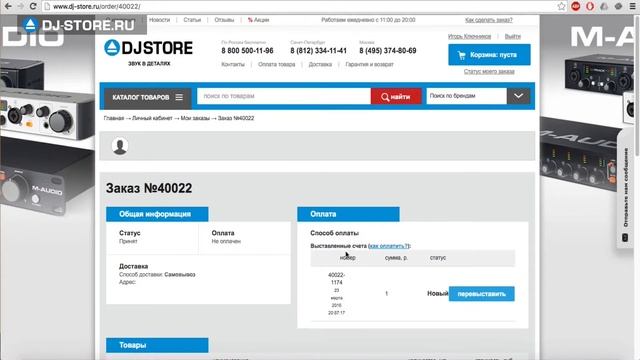Go to Личный кабинет breadcrumb

point(152,118)
